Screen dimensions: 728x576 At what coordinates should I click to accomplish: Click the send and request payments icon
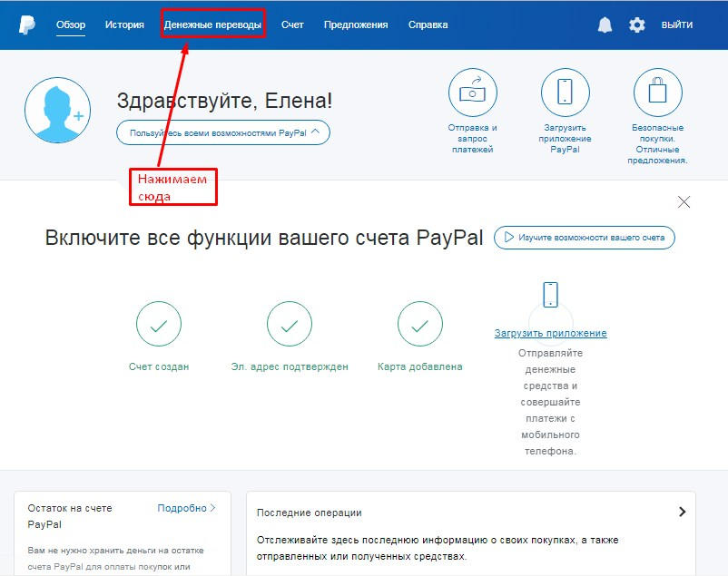(473, 93)
